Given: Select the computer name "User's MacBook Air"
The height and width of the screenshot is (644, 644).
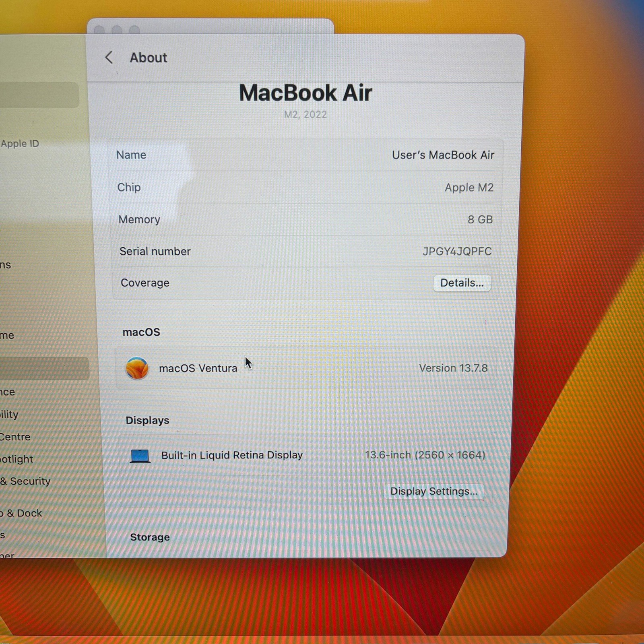Looking at the screenshot, I should coord(443,155).
